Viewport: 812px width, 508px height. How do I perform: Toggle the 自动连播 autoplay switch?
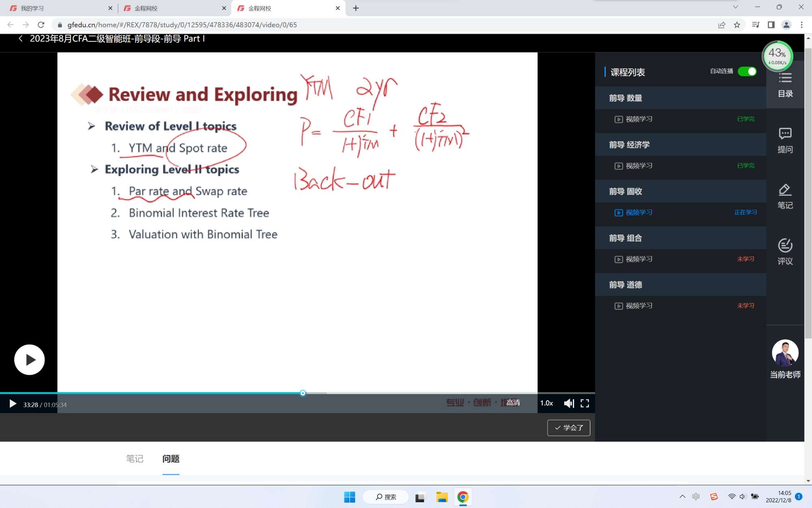pyautogui.click(x=747, y=72)
